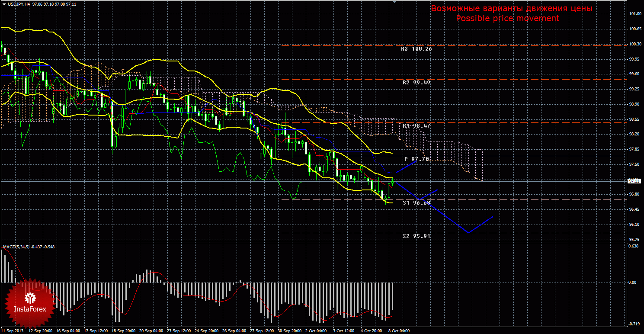Viewport: 644px width, 334px height.
Task: Click the 95.75 price axis label
Action: [x=635, y=239]
